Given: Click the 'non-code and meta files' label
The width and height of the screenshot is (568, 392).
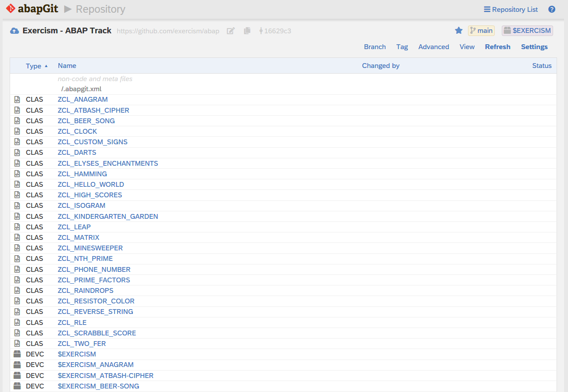Looking at the screenshot, I should coord(95,79).
